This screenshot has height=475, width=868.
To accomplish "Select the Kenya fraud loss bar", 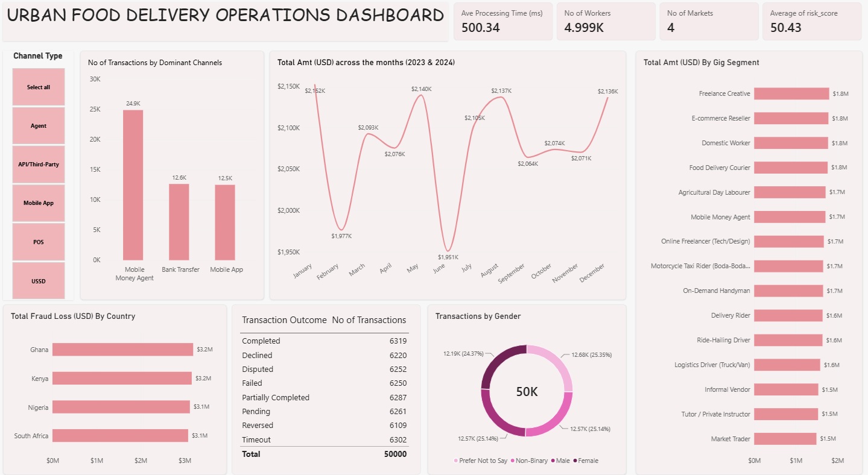I will pos(122,378).
